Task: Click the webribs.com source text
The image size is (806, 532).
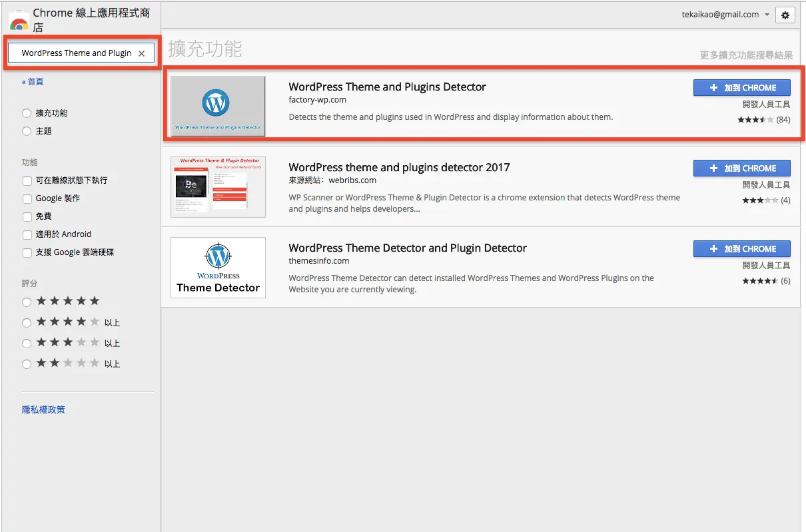Action: (352, 180)
